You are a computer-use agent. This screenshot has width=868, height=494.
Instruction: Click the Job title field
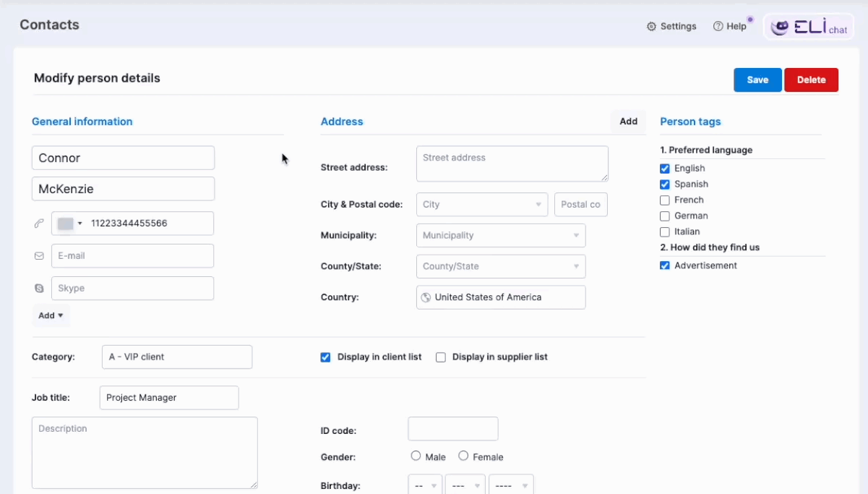click(x=169, y=397)
